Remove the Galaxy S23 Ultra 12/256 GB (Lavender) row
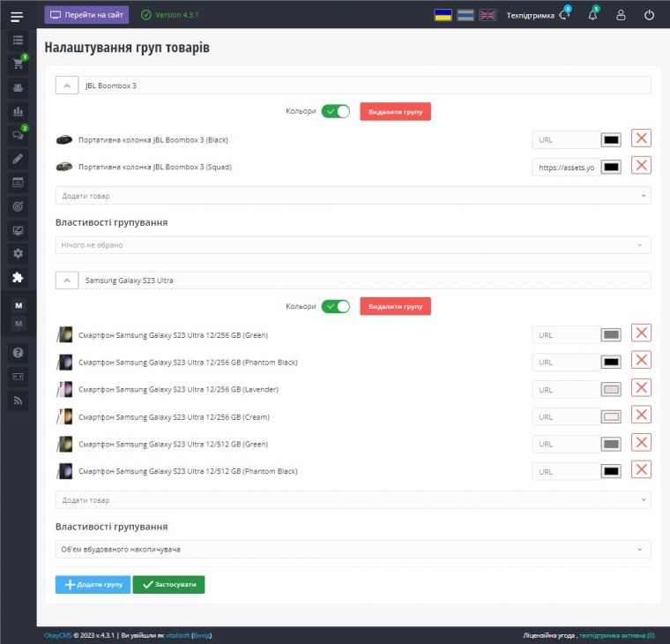Image resolution: width=670 pixels, height=644 pixels. click(x=641, y=388)
